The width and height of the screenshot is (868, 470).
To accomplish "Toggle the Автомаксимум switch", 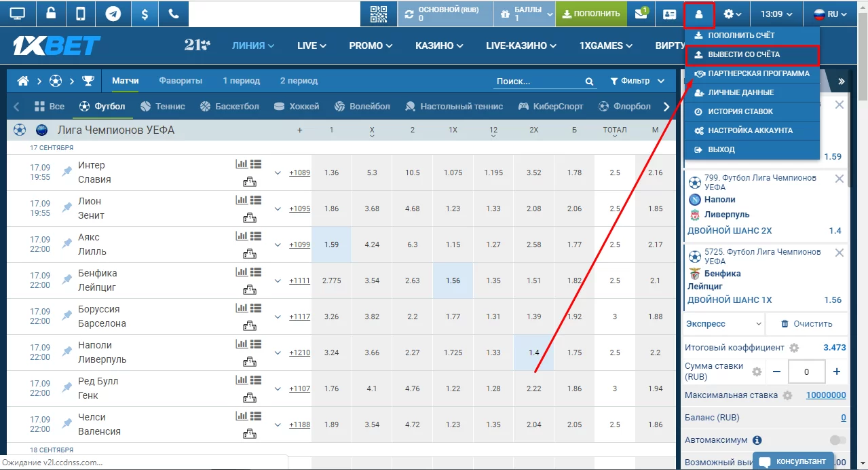I will (837, 440).
